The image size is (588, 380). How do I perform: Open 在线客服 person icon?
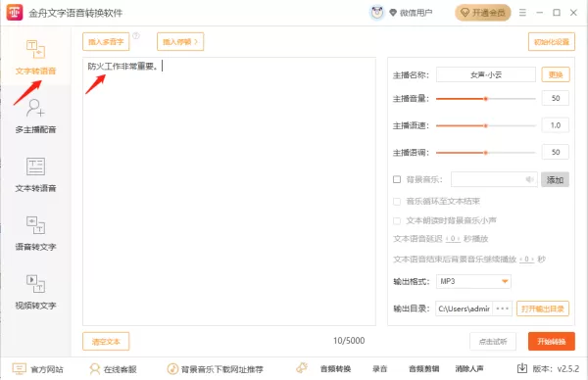click(x=94, y=369)
